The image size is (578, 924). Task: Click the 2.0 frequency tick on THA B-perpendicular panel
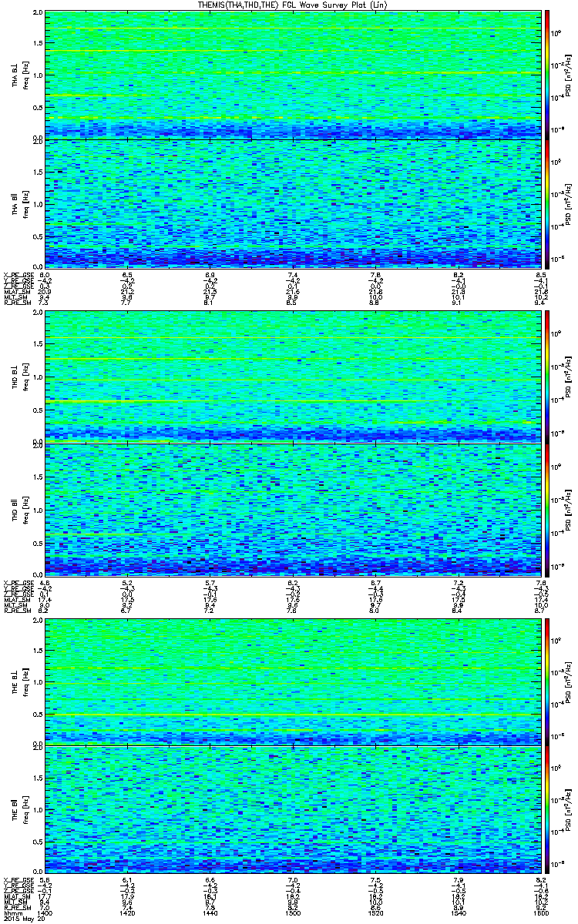pyautogui.click(x=38, y=14)
